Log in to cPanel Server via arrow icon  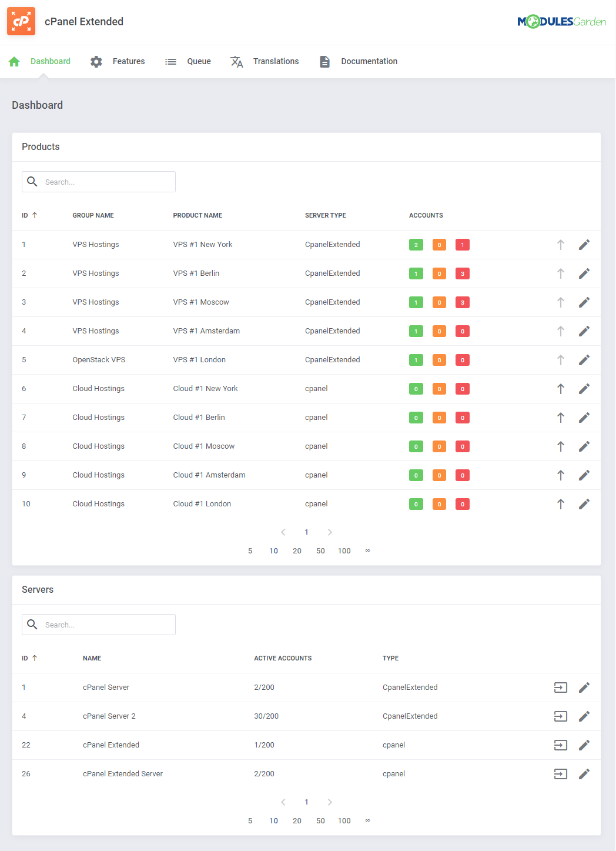click(x=561, y=688)
